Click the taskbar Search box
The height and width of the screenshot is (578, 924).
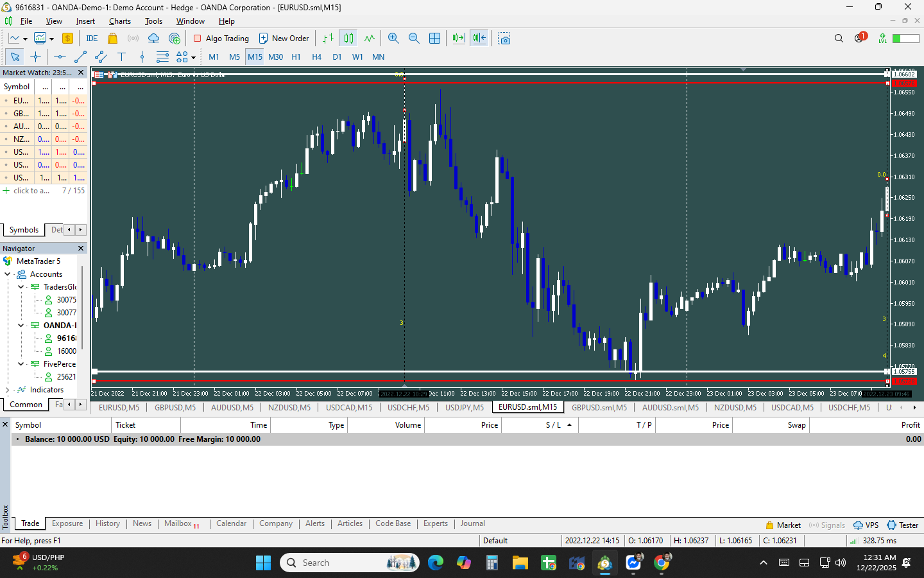[x=350, y=563]
